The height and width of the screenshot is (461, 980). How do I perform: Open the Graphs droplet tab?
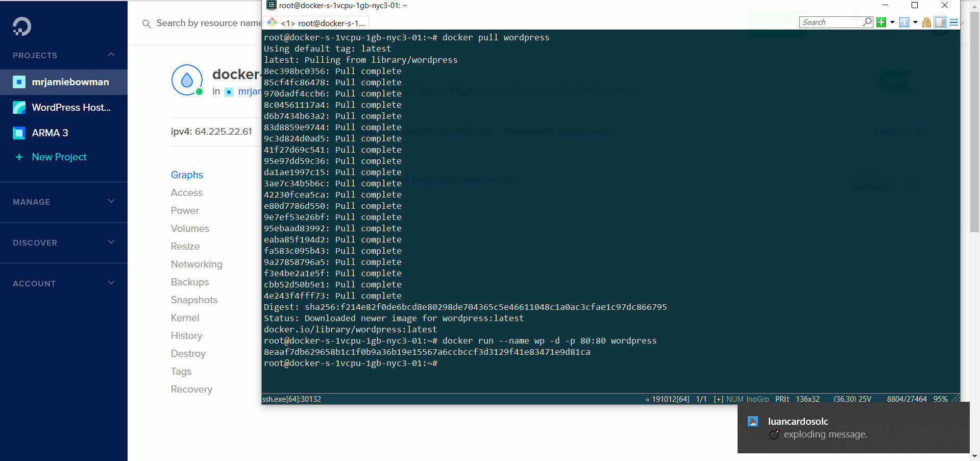[x=187, y=175]
